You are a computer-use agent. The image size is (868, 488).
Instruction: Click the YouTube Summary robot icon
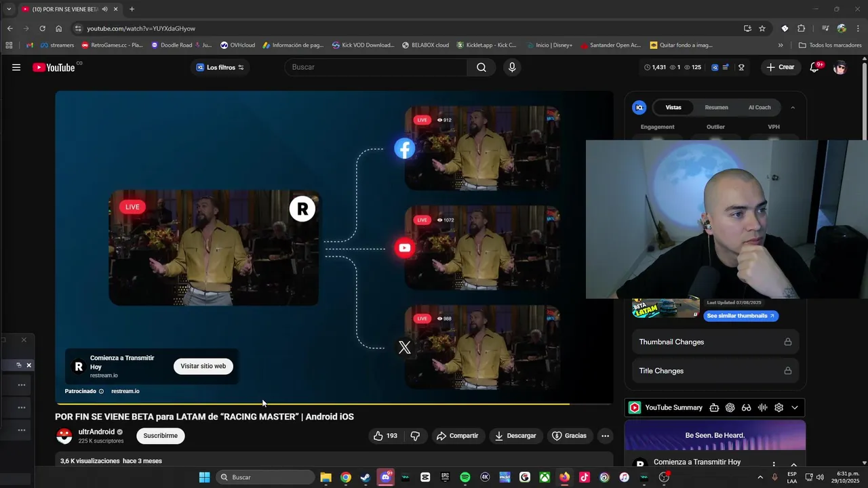point(714,407)
